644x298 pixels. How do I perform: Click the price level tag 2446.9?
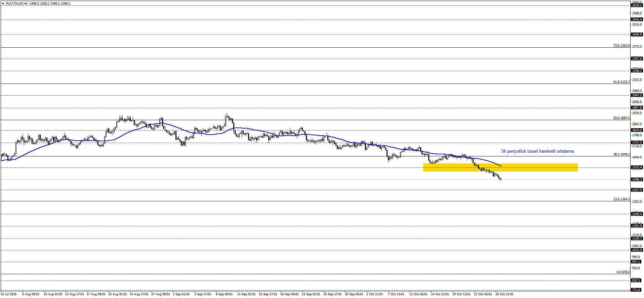[637, 35]
